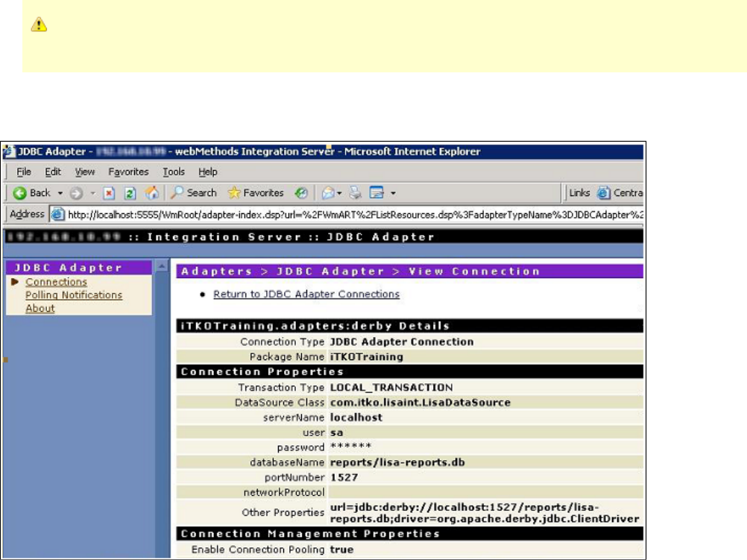Select the user value sa

(336, 432)
